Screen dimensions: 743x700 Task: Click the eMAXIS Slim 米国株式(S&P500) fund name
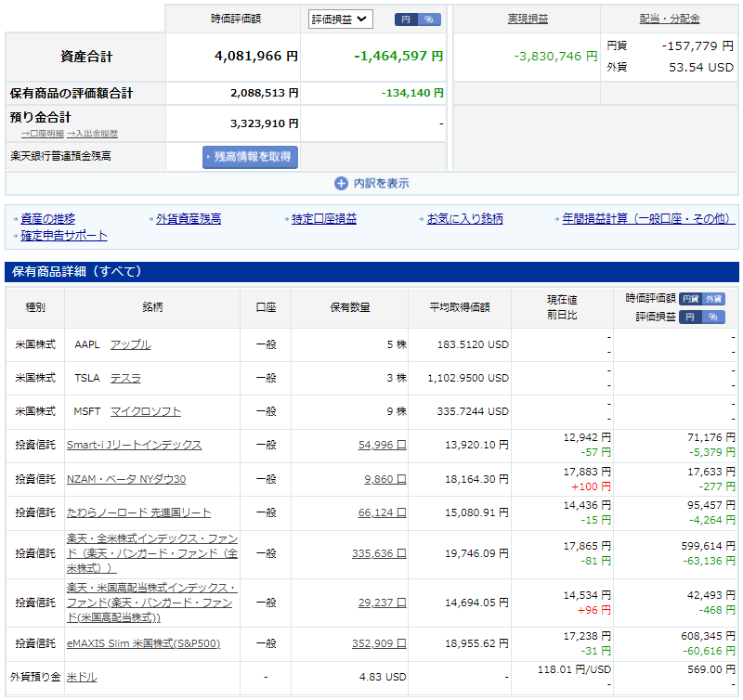click(x=143, y=642)
